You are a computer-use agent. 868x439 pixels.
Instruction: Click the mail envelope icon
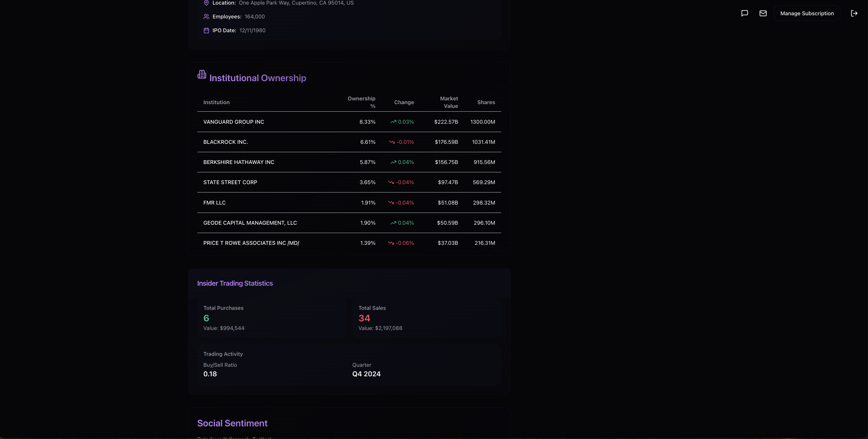[x=763, y=13]
